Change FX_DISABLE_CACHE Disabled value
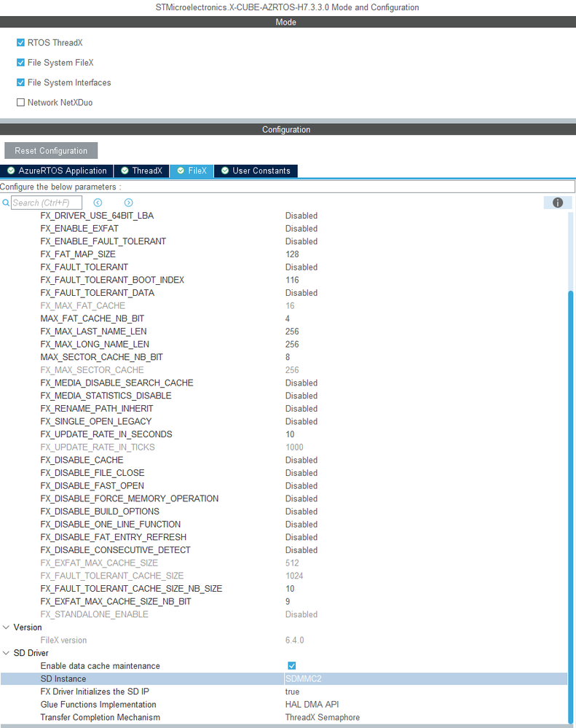Image resolution: width=576 pixels, height=728 pixels. (301, 460)
